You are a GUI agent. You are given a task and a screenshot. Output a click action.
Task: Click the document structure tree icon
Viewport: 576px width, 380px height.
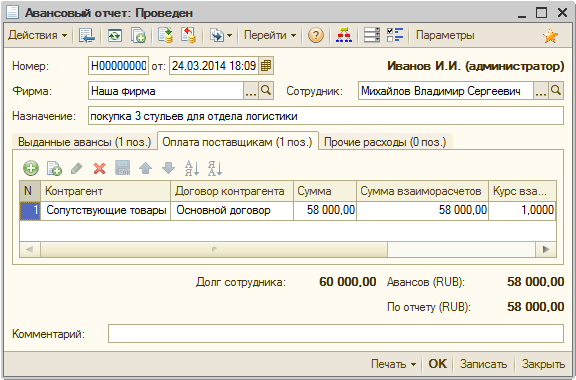tap(344, 35)
